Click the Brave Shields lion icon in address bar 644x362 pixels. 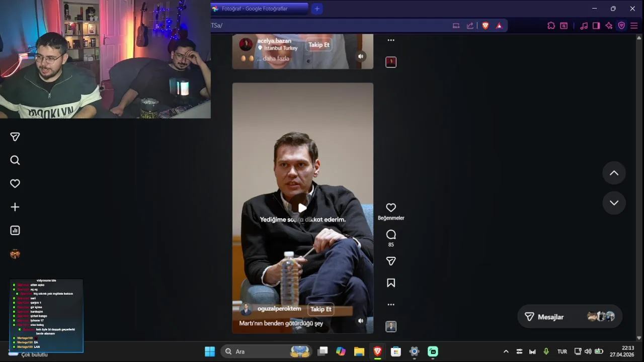[486, 26]
